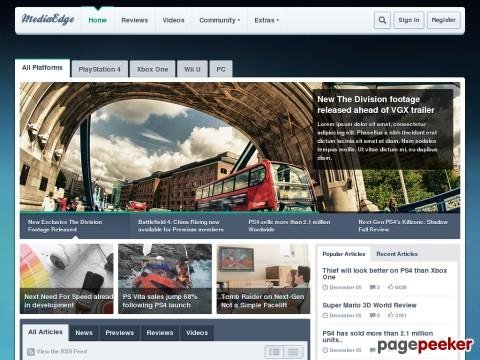This screenshot has width=480, height=360.
Task: Open the Reviews nav item
Action: 135,20
